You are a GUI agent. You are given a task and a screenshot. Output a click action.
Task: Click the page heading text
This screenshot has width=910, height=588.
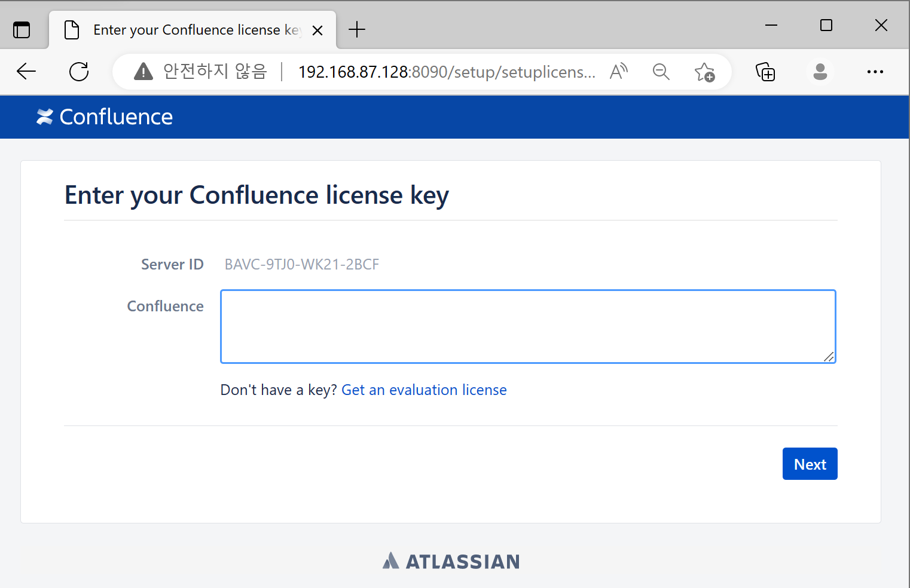coord(256,196)
